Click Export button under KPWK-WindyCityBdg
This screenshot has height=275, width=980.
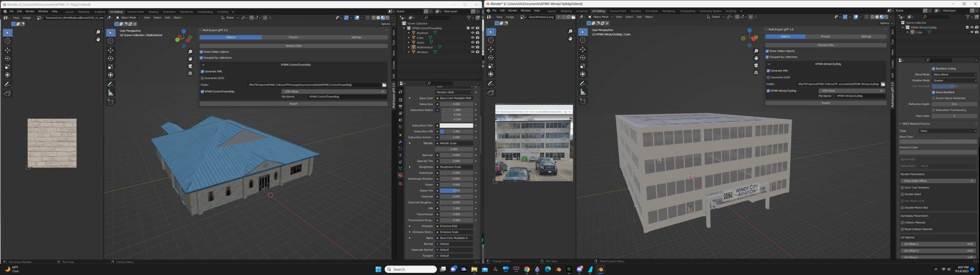click(x=825, y=103)
